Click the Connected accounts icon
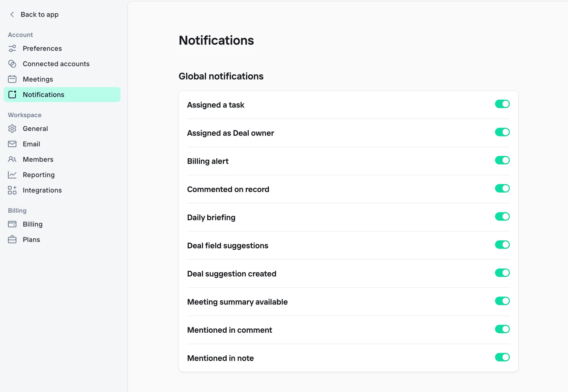Image resolution: width=568 pixels, height=392 pixels. tap(12, 64)
